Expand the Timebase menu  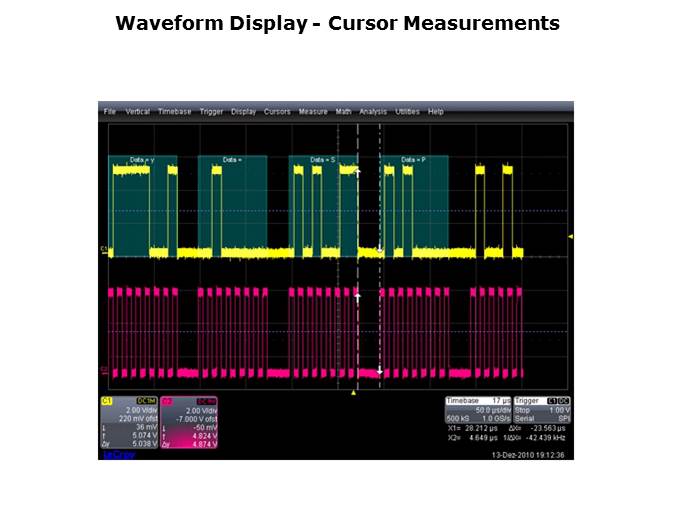(x=174, y=112)
